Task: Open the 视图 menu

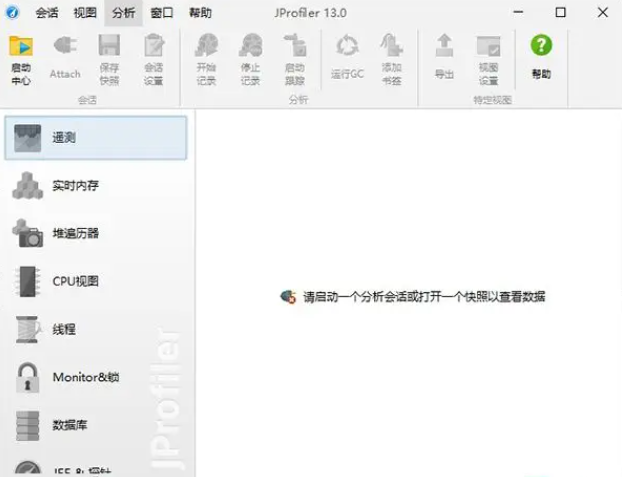Action: point(85,13)
